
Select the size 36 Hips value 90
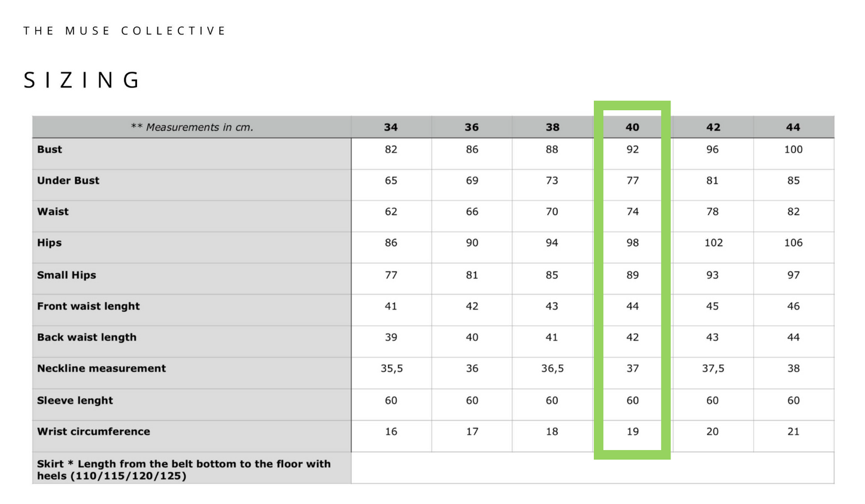coord(472,242)
